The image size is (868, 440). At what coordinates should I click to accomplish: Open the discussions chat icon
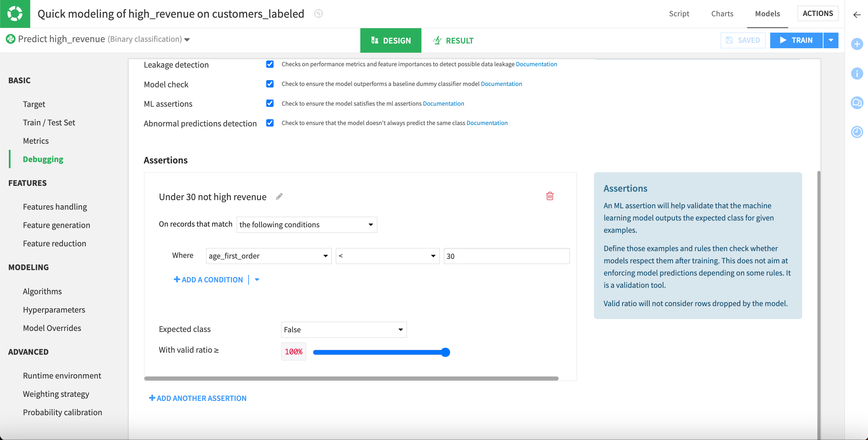point(857,103)
